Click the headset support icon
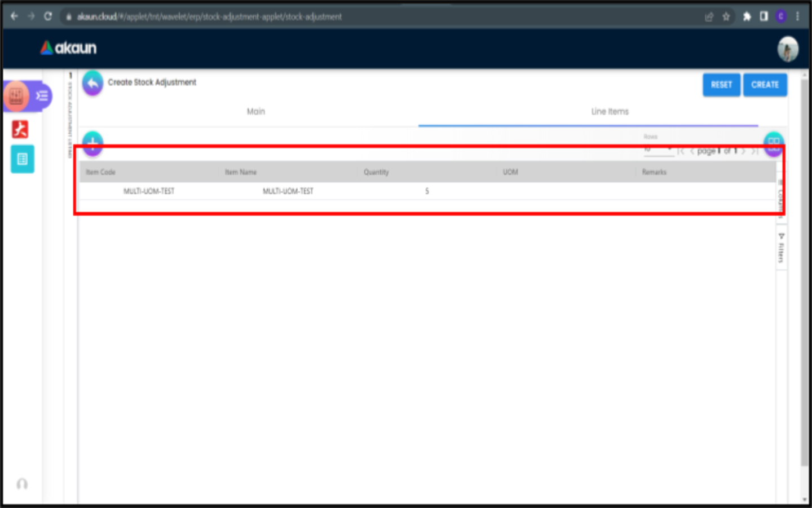 [22, 484]
